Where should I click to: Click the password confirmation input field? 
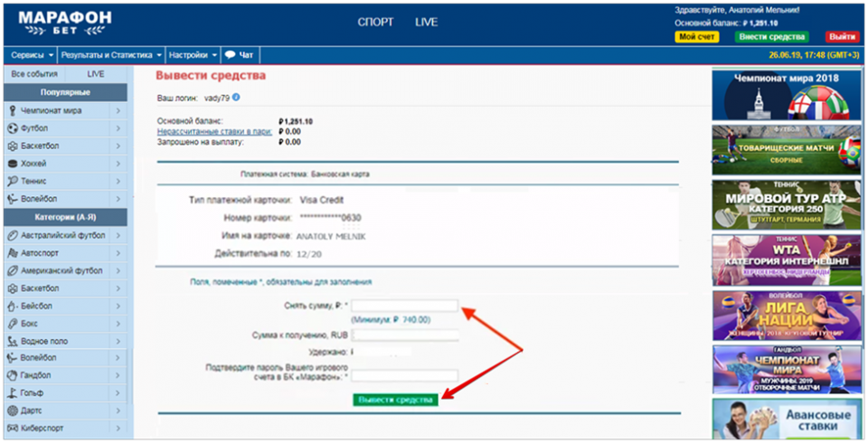click(405, 376)
